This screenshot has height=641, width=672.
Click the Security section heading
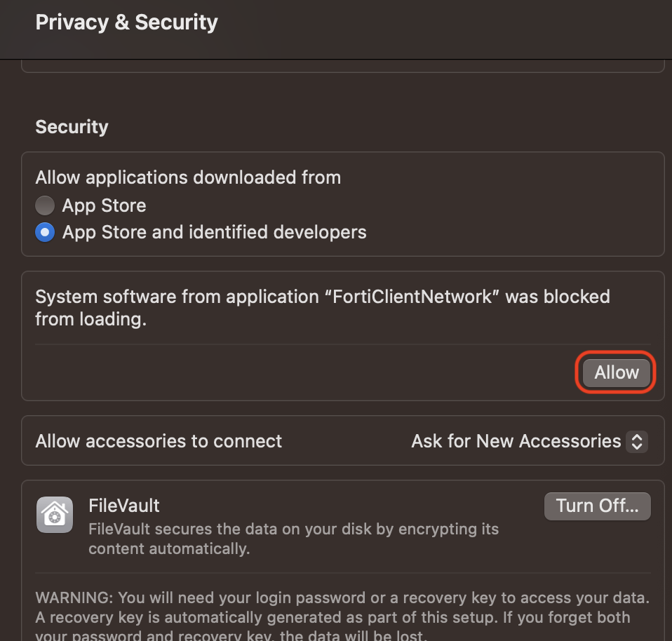[72, 127]
